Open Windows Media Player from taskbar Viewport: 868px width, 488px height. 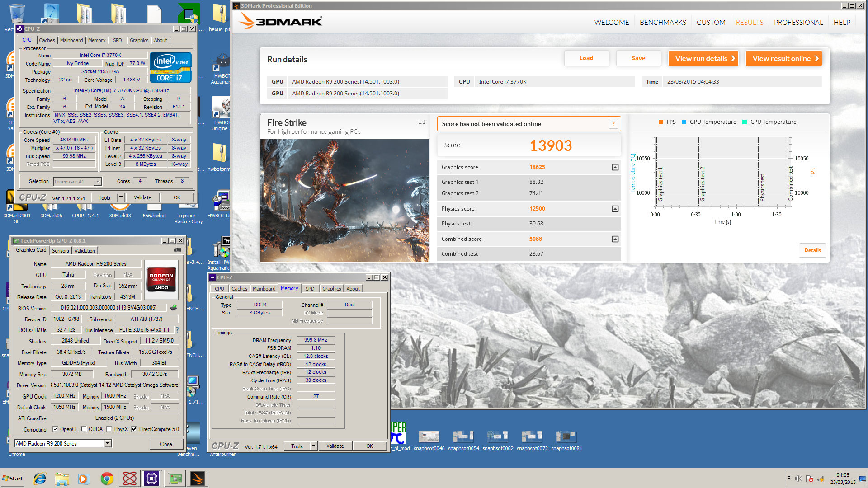(84, 479)
